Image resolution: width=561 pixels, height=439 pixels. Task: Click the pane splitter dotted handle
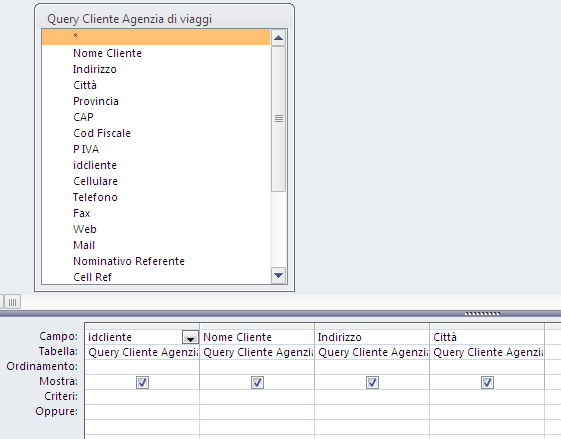482,314
